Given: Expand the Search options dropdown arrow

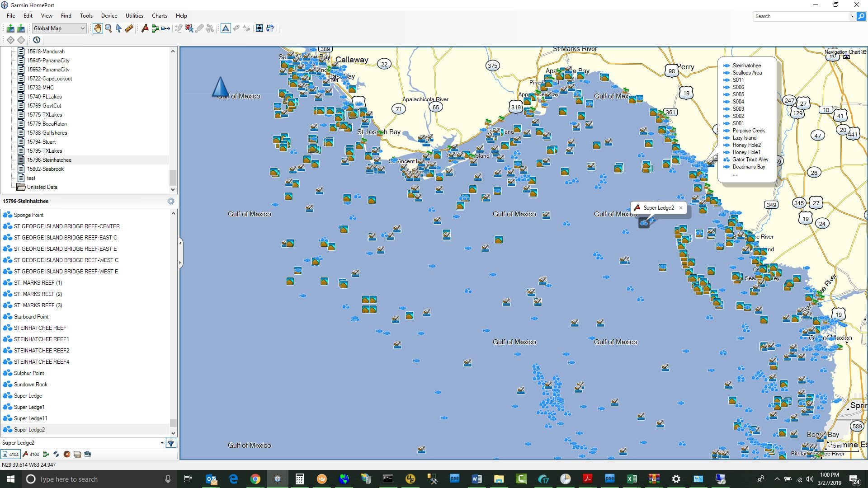Looking at the screenshot, I should click(852, 16).
